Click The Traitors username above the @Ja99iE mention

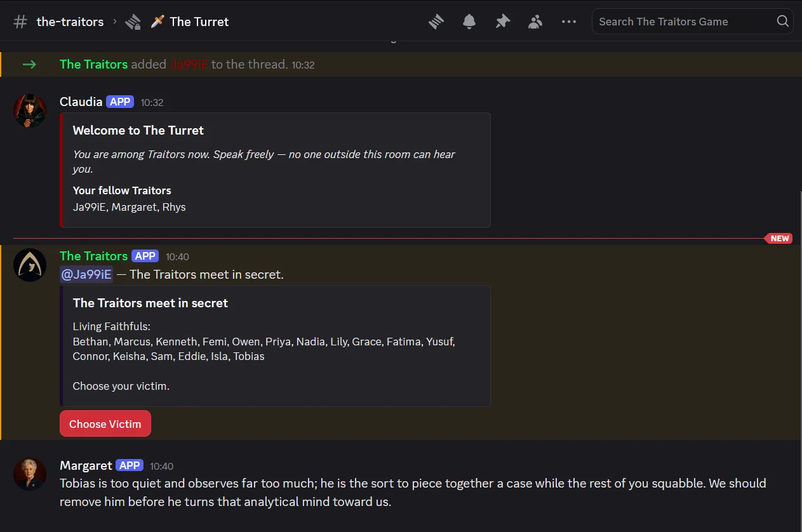point(93,256)
